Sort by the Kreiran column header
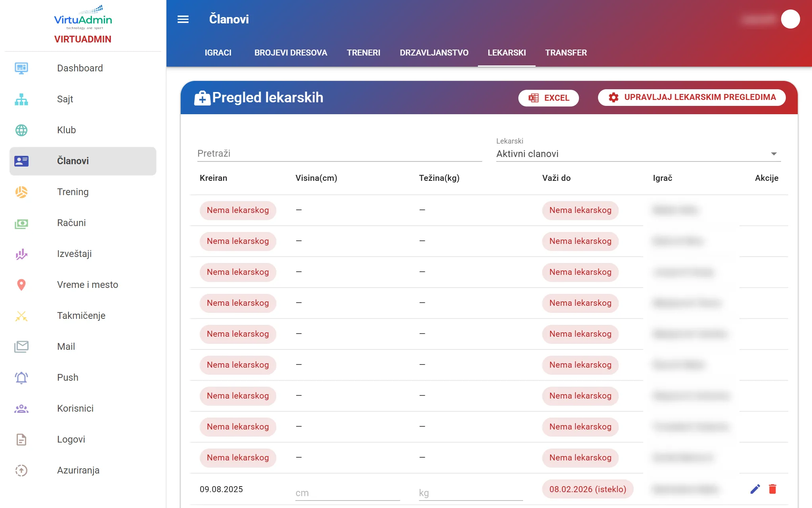The height and width of the screenshot is (508, 812). coord(213,178)
